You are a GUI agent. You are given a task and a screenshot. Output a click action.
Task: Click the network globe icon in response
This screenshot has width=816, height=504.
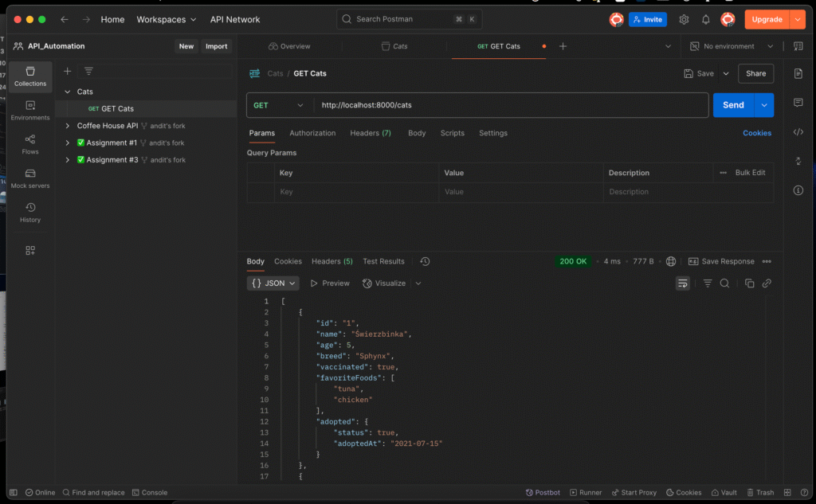pyautogui.click(x=671, y=262)
